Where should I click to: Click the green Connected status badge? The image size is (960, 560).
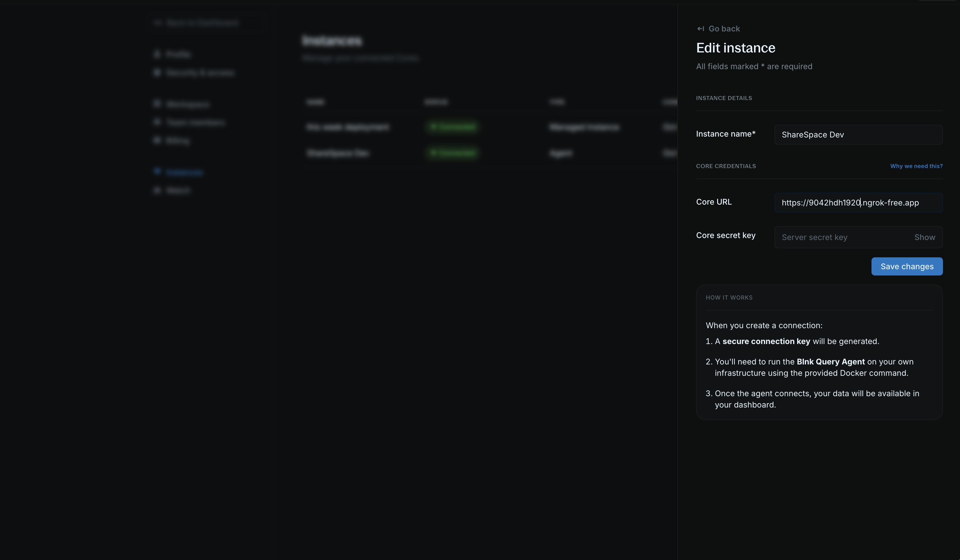click(x=452, y=153)
